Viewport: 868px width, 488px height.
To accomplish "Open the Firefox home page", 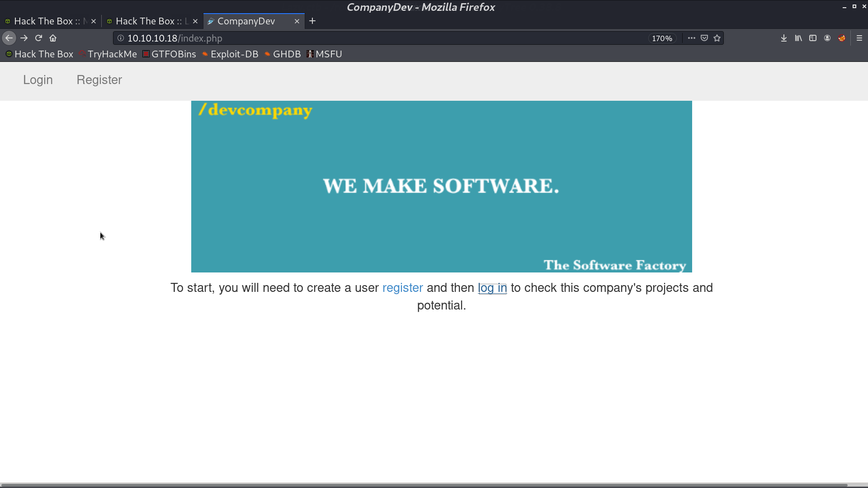I will coord(53,38).
